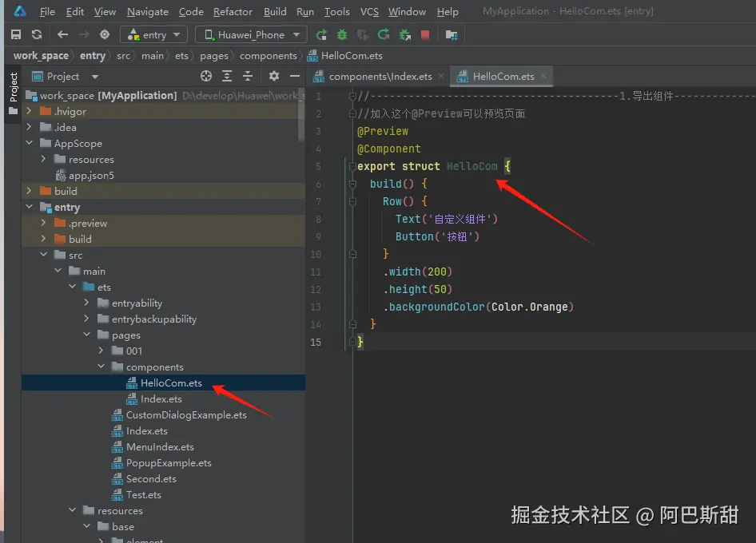Stop the running app with red square
This screenshot has width=756, height=543.
(x=425, y=34)
